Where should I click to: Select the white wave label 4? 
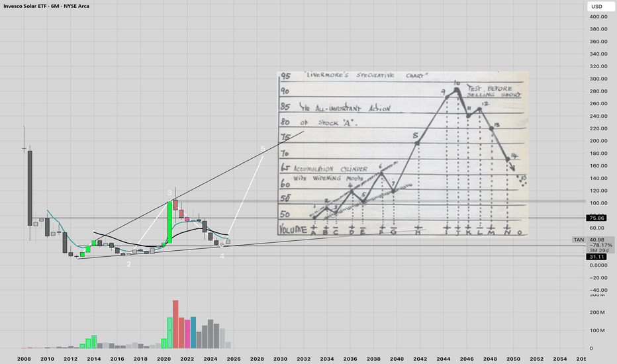tap(222, 256)
